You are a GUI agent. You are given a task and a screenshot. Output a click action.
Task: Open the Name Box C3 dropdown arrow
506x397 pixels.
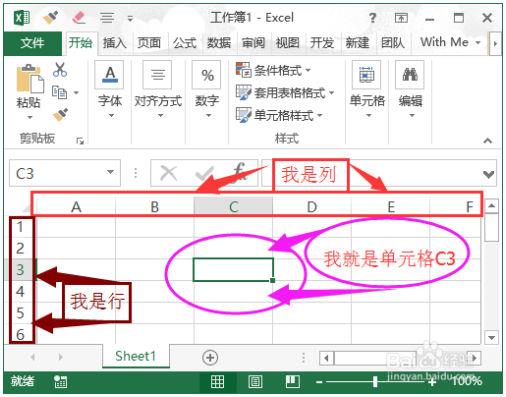[x=110, y=172]
